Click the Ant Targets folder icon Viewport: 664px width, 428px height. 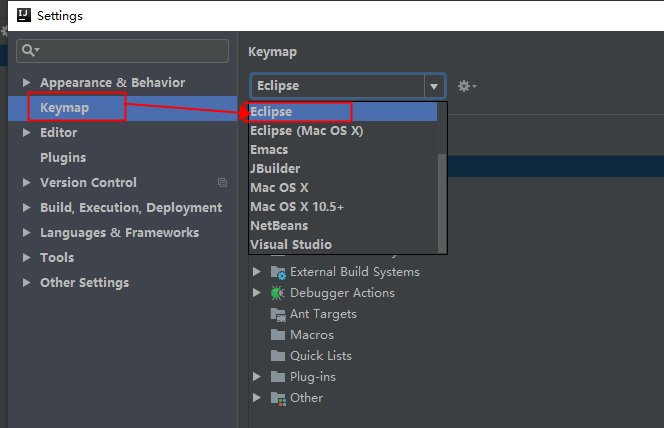pyautogui.click(x=278, y=314)
